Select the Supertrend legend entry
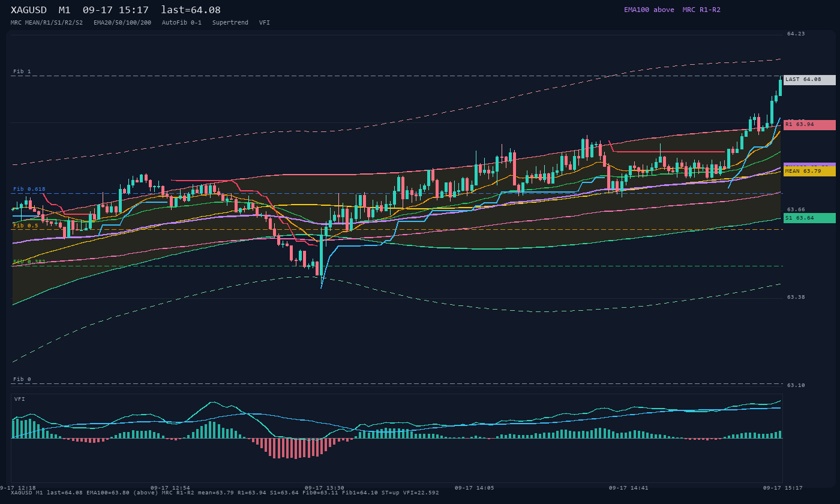 [230, 22]
